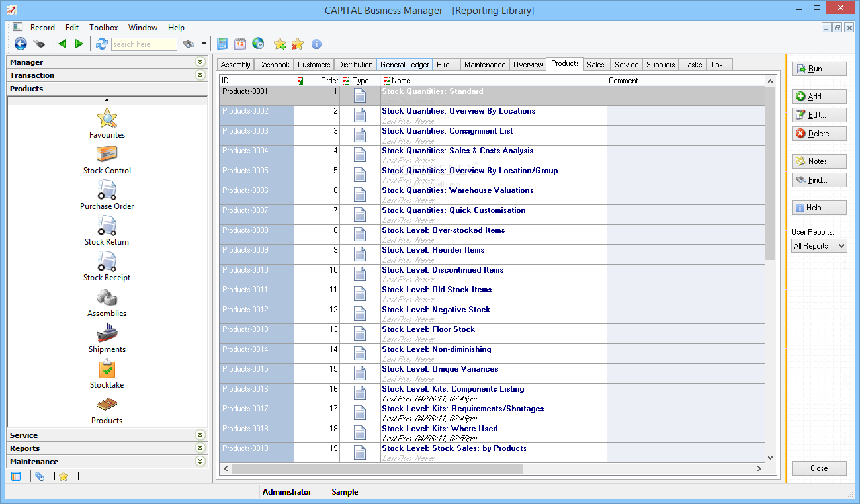Viewport: 860px width, 504px height.
Task: Open the calendar toolbar icon
Action: pos(240,44)
